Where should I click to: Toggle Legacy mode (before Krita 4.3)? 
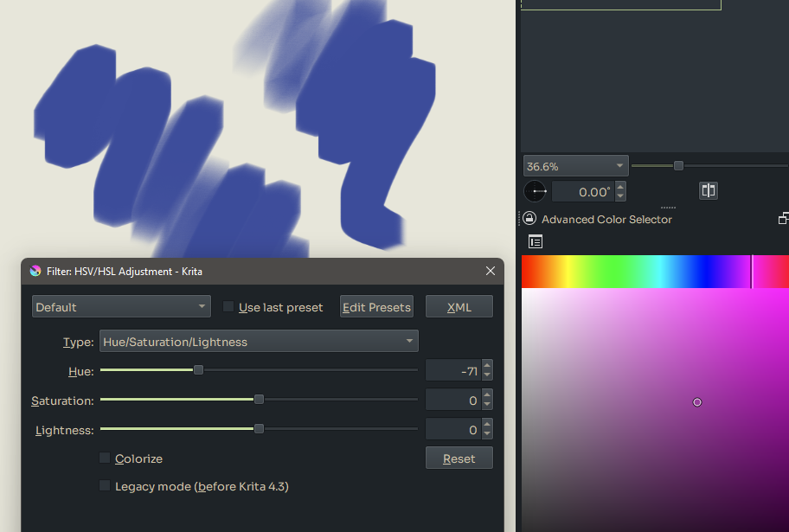[105, 485]
